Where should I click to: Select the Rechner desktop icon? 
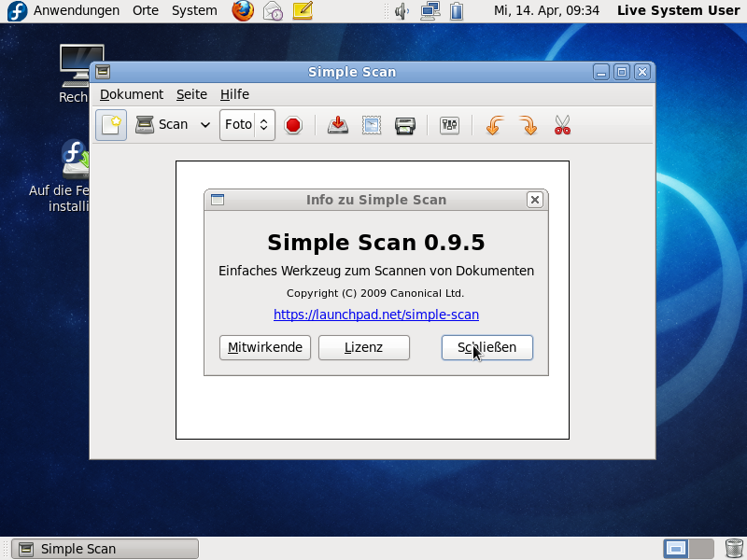click(x=77, y=74)
